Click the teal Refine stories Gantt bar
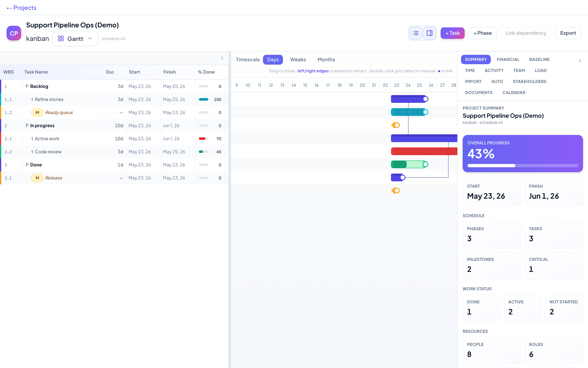The image size is (588, 368). point(408,112)
